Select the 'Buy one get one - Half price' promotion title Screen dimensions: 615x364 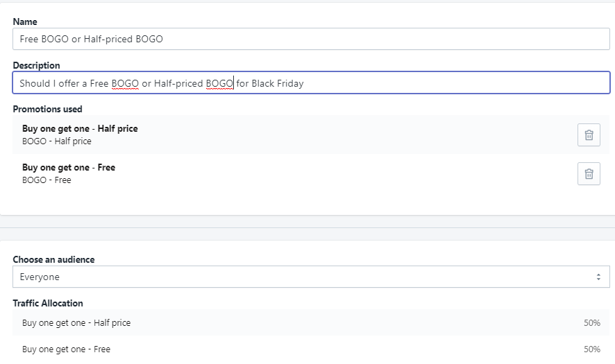(x=80, y=128)
